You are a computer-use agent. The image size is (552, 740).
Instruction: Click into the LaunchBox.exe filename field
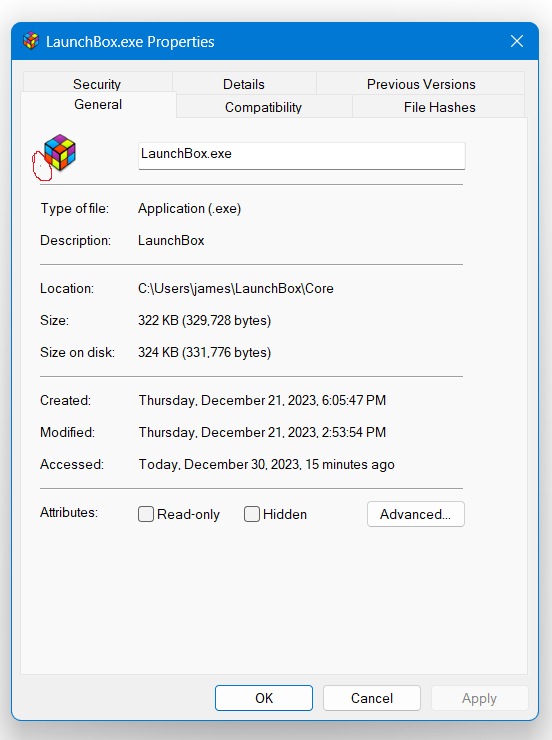[x=301, y=155]
